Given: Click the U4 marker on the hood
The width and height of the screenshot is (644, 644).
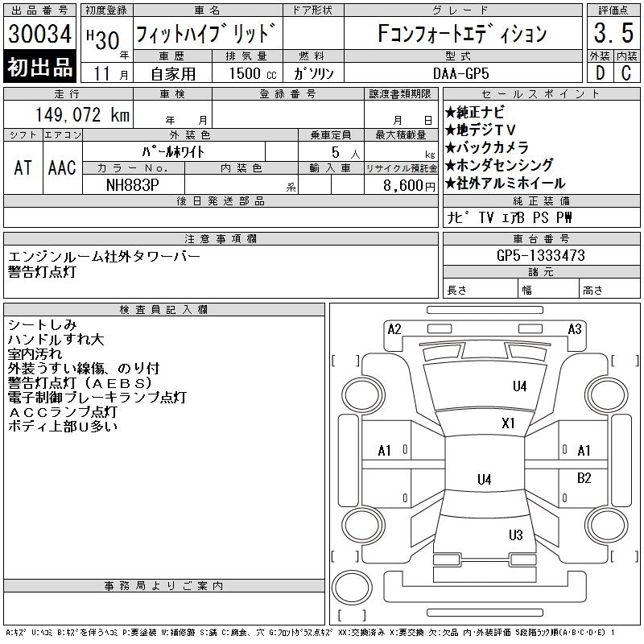Looking at the screenshot, I should (519, 386).
